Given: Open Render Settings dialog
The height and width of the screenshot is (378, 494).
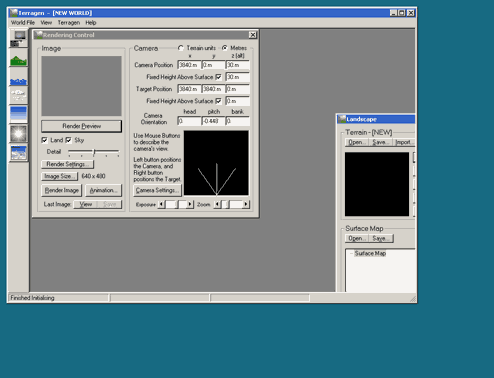Looking at the screenshot, I should 67,164.
